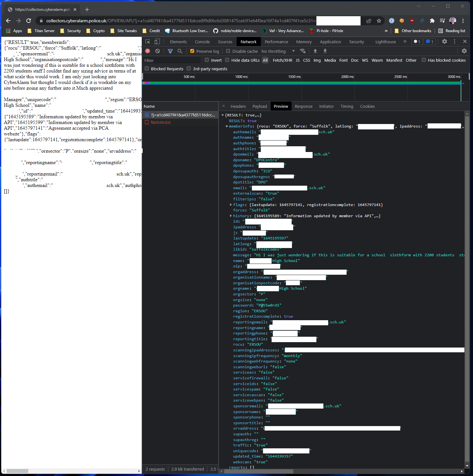Viewport: 473px width, 476px height.
Task: Expand the history object in preview
Action: click(x=231, y=216)
